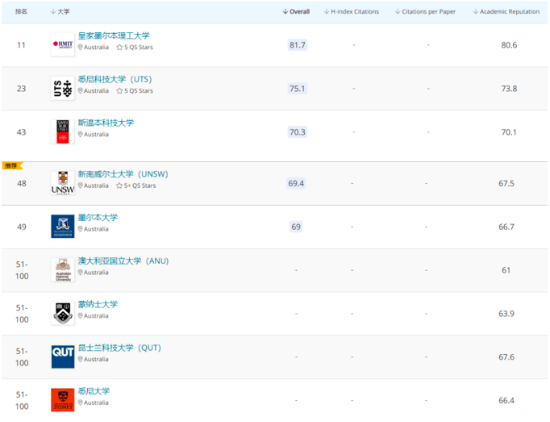Open the ANU university logo
The image size is (550, 422).
[x=62, y=270]
